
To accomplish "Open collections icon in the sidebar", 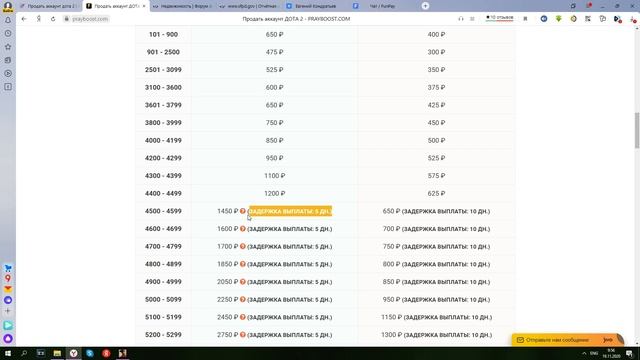I will (x=8, y=60).
